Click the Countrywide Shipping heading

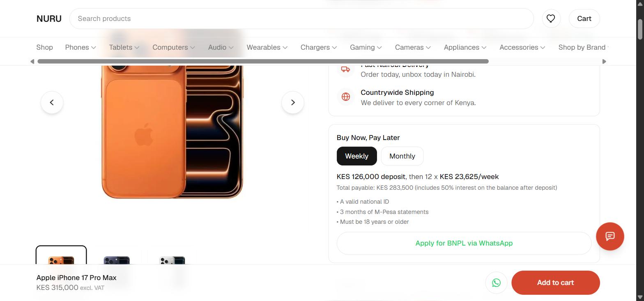coord(397,92)
